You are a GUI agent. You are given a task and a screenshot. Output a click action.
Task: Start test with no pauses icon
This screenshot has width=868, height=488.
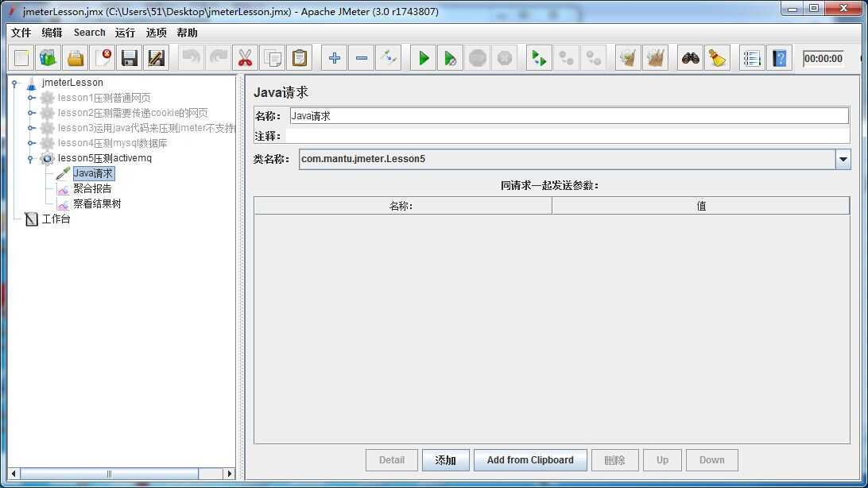point(451,58)
